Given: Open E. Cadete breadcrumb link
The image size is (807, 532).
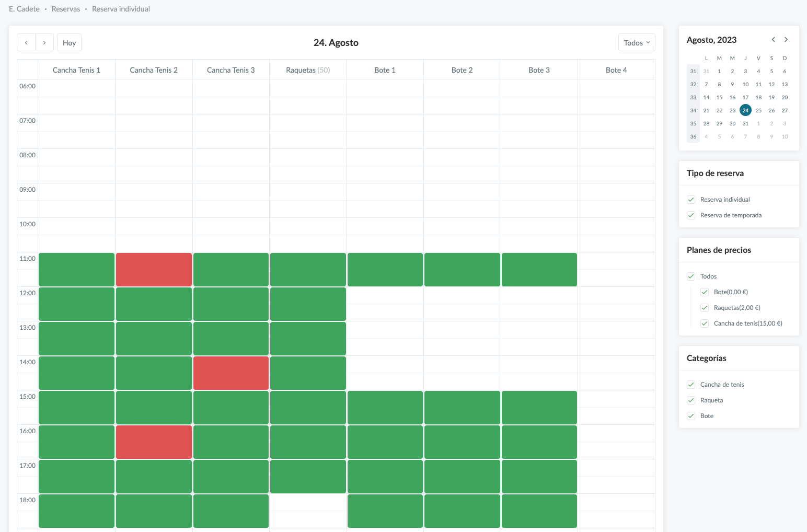Looking at the screenshot, I should 24,9.
